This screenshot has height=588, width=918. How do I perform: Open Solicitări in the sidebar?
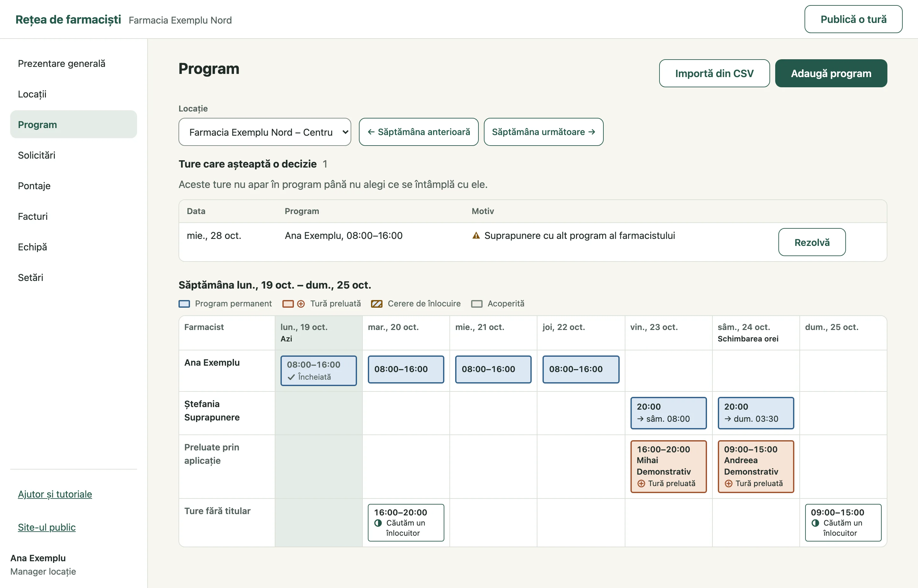(73, 155)
